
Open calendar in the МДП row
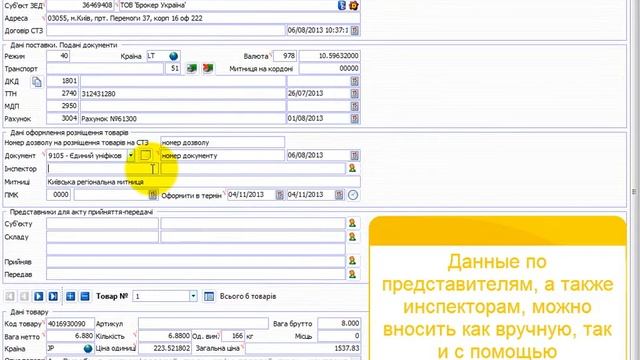click(355, 107)
